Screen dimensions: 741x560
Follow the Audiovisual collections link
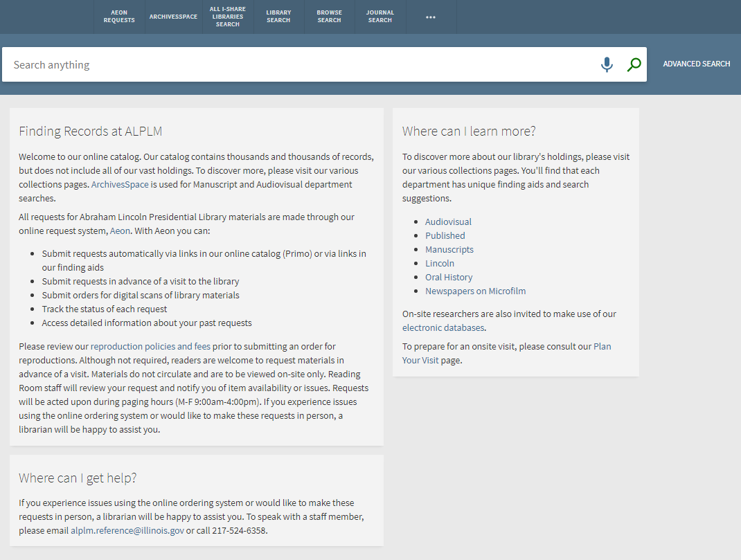click(x=448, y=222)
